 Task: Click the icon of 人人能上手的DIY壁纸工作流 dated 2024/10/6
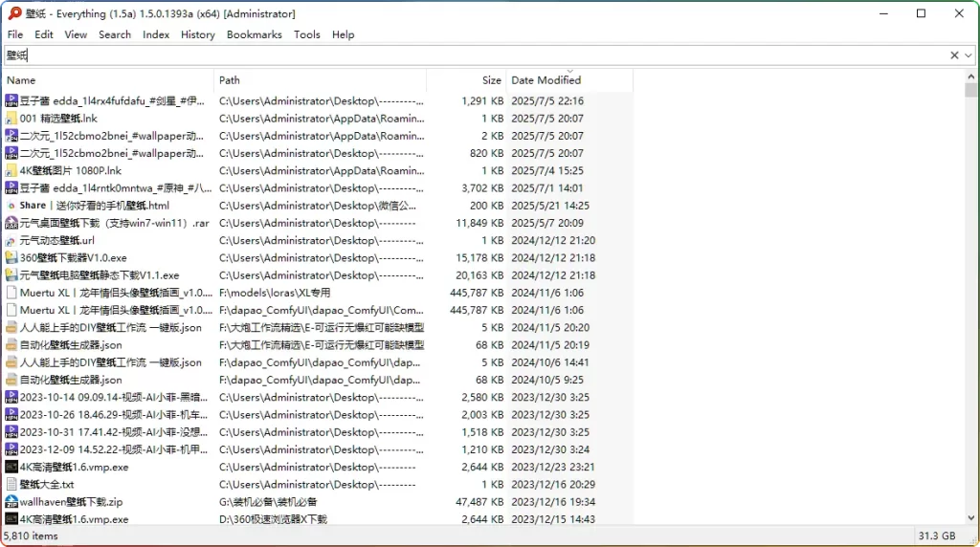11,362
